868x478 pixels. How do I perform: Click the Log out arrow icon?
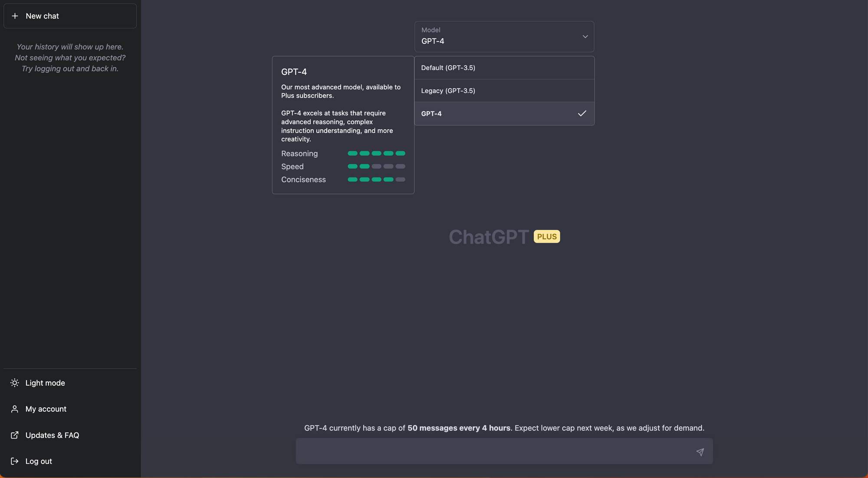point(15,461)
